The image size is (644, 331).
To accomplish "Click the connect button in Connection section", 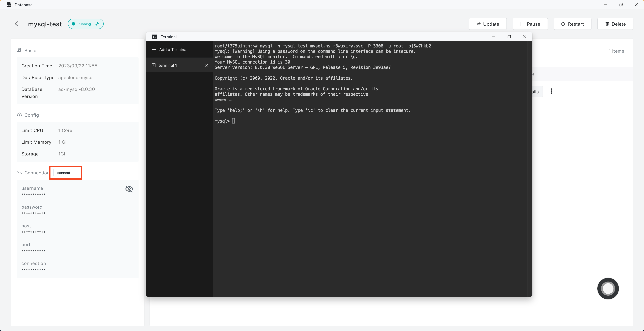I will coord(64,173).
